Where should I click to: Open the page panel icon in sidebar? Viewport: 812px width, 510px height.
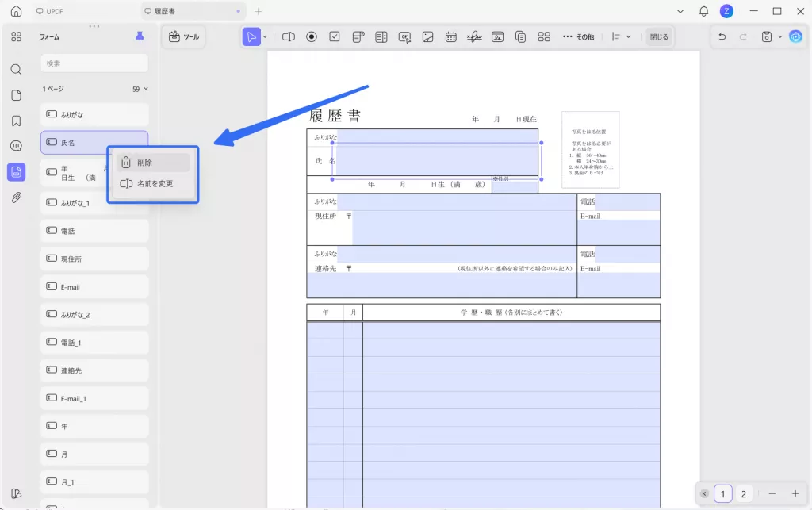(16, 95)
